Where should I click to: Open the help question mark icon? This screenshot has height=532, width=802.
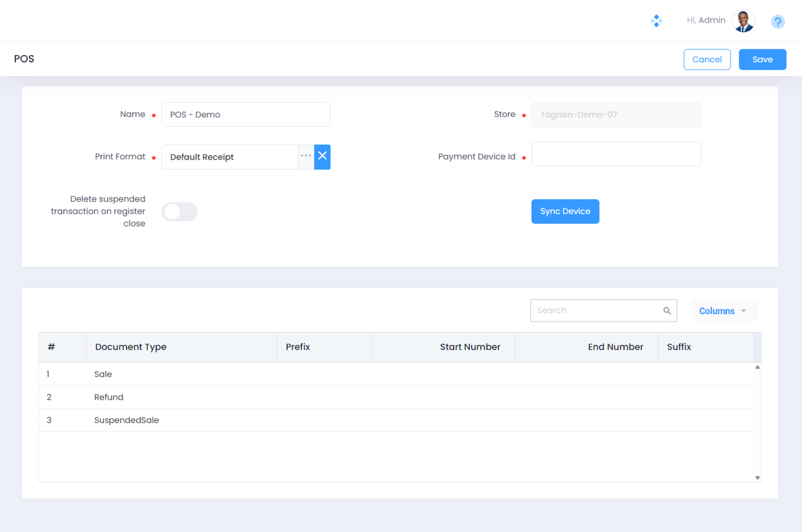(x=777, y=22)
